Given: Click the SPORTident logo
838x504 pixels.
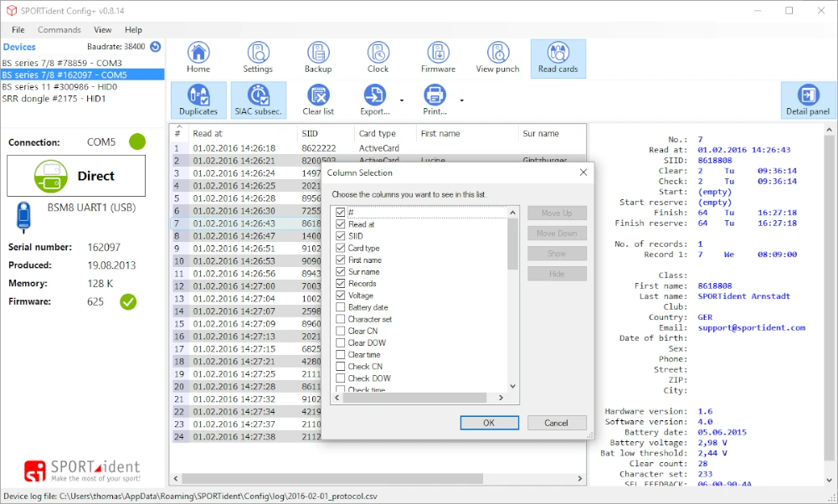Looking at the screenshot, I should [82, 471].
